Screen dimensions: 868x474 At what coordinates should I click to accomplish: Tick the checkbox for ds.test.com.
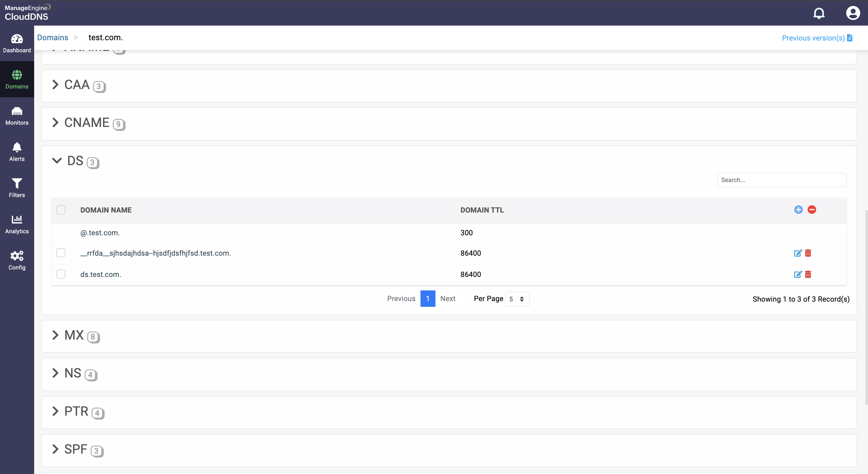(61, 274)
